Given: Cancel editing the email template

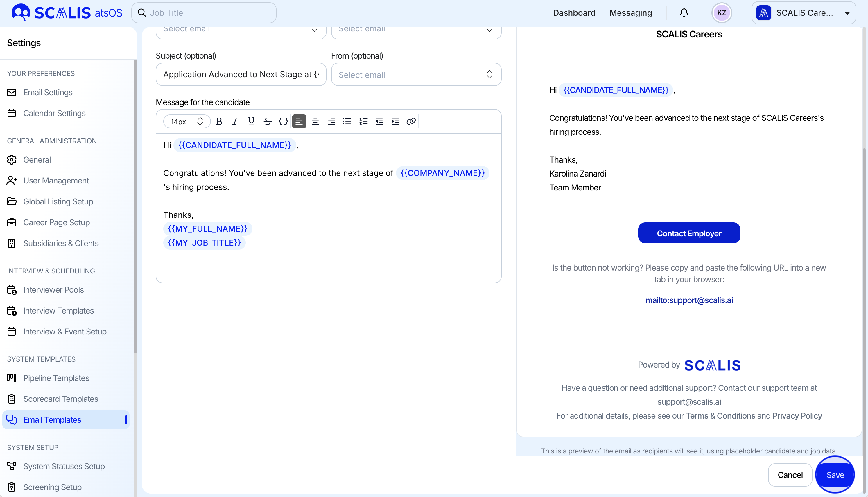Looking at the screenshot, I should 790,475.
